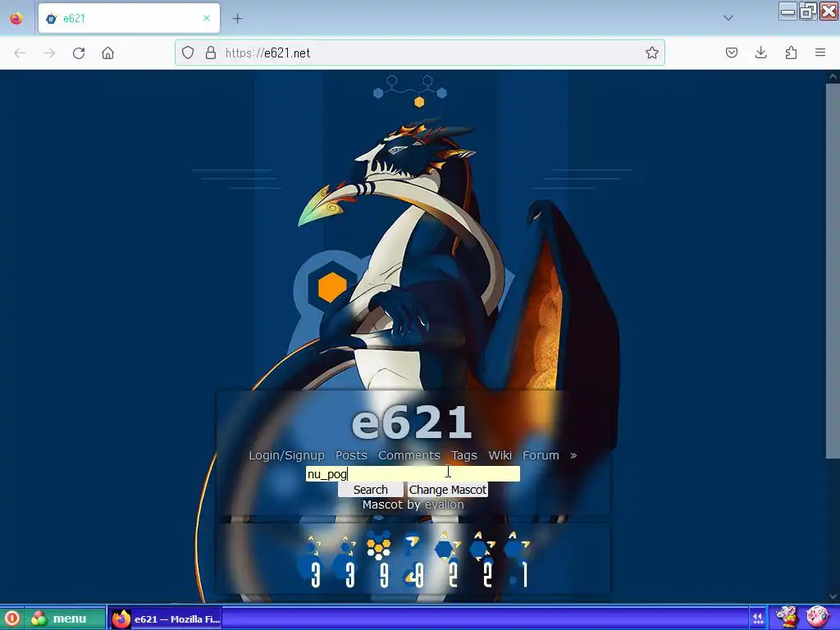Click the page vertical scrollbar thumb
840x630 pixels.
833,271
